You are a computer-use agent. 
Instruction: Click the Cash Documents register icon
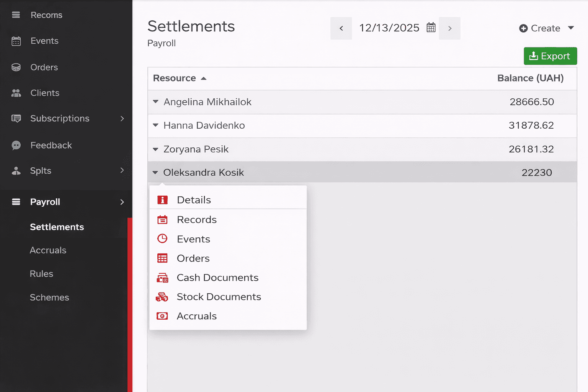162,278
